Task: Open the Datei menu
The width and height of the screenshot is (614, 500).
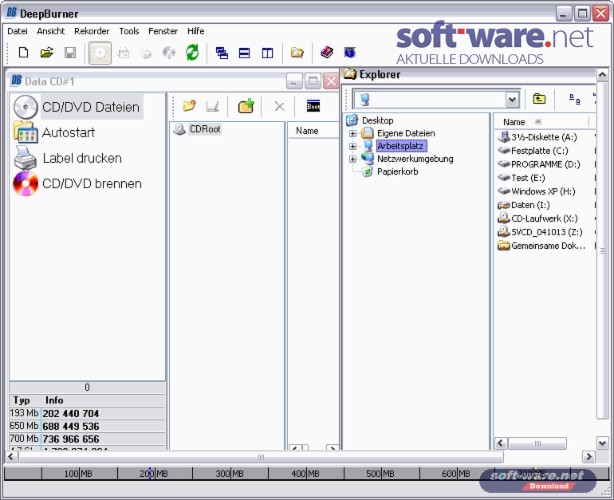Action: 17,31
